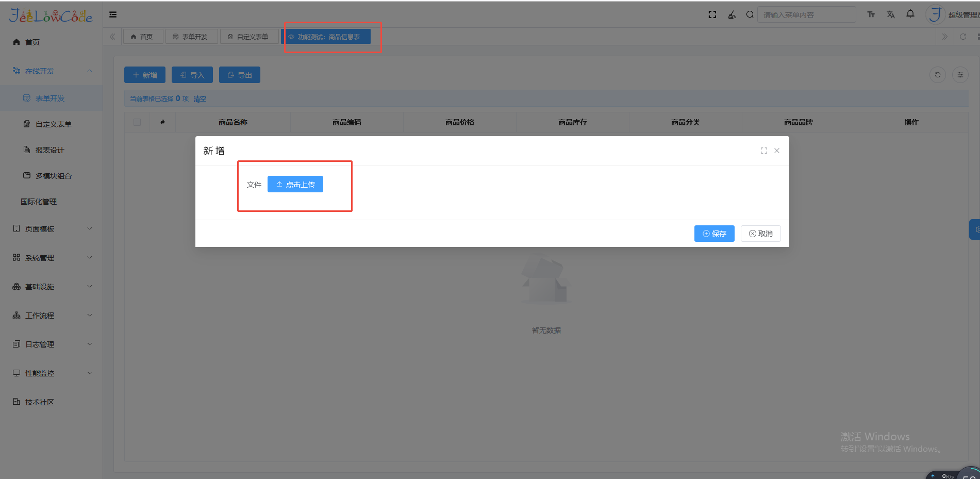Toggle the hamburger menu to collapse sidebar

tap(113, 14)
